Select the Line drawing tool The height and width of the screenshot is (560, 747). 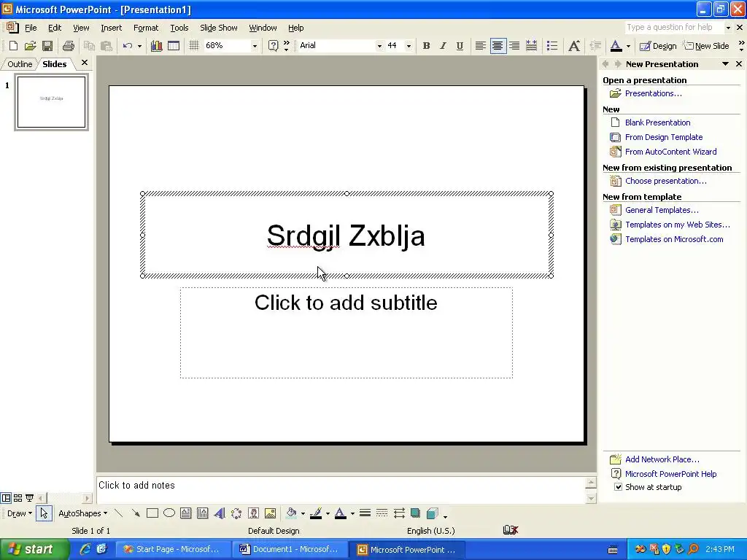point(119,513)
